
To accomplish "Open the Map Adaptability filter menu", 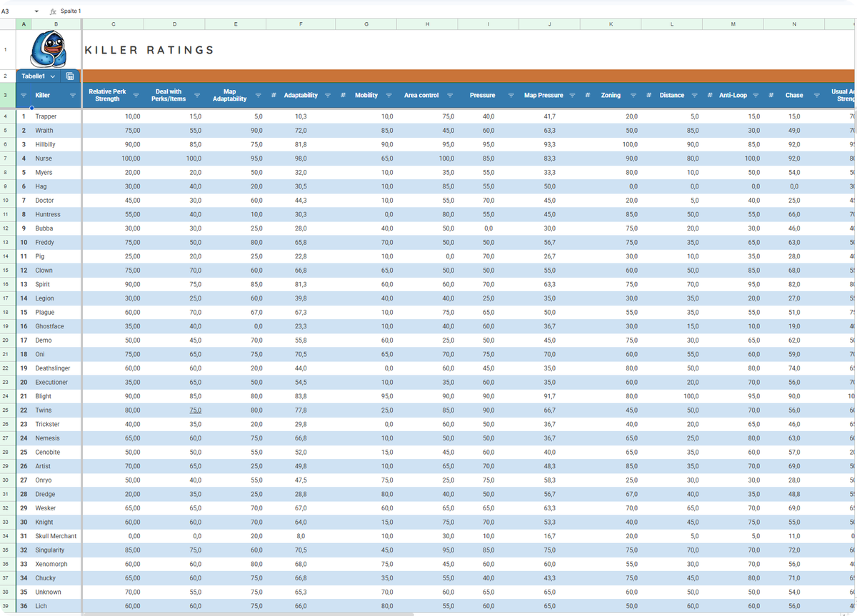I will [x=258, y=95].
